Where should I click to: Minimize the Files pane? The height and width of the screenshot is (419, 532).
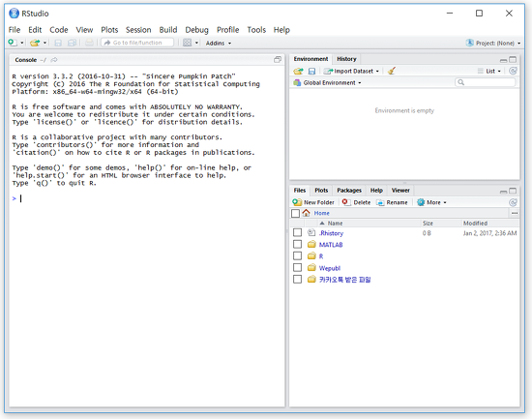click(x=504, y=192)
